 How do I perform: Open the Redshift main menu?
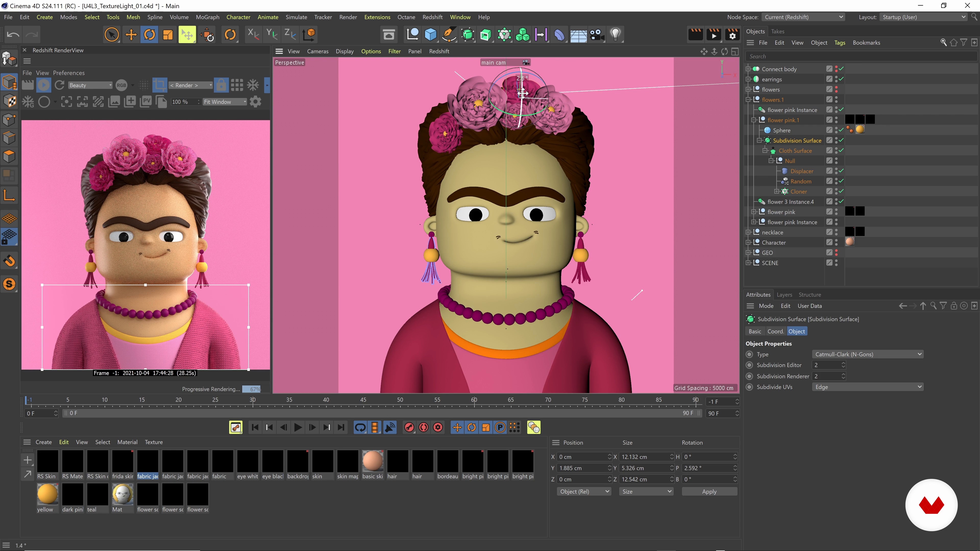click(432, 17)
